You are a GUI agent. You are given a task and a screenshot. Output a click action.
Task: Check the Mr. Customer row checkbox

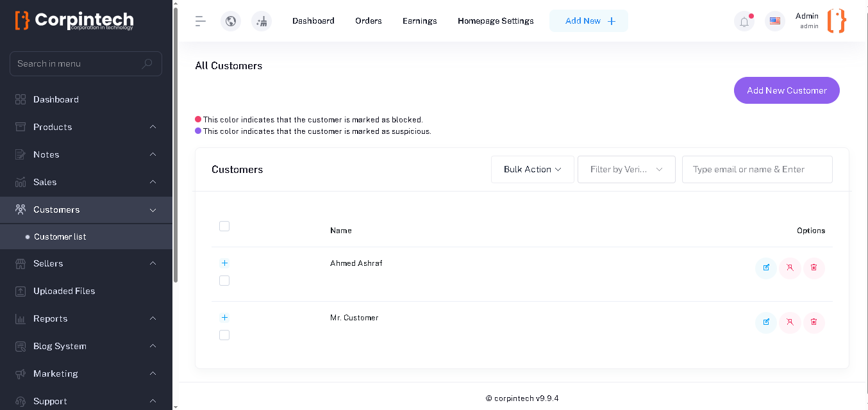coord(224,335)
